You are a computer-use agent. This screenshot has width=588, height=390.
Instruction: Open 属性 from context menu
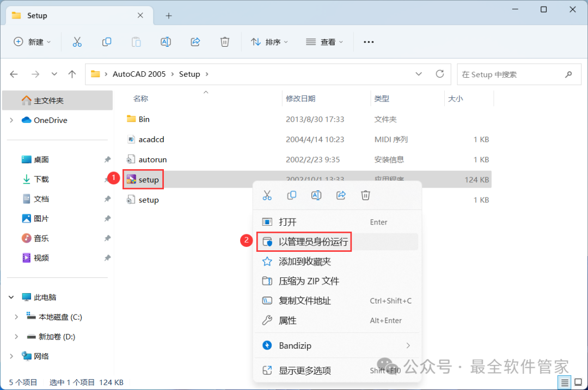point(336,321)
